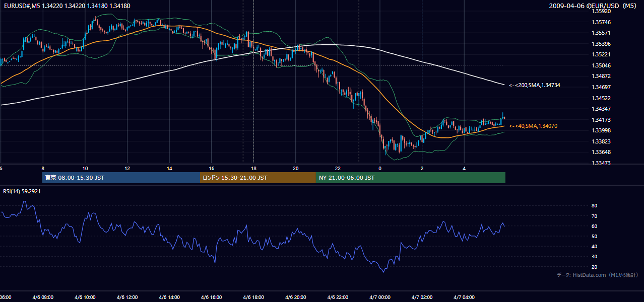Image resolution: width=644 pixels, height=302 pixels.
Task: Click price axis label 1.35046
Action: coord(601,65)
